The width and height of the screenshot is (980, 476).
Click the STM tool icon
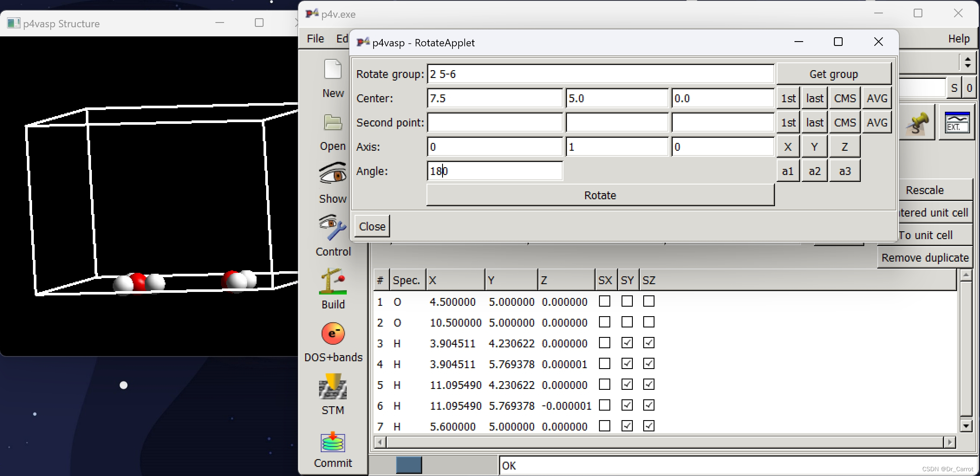[x=333, y=386]
